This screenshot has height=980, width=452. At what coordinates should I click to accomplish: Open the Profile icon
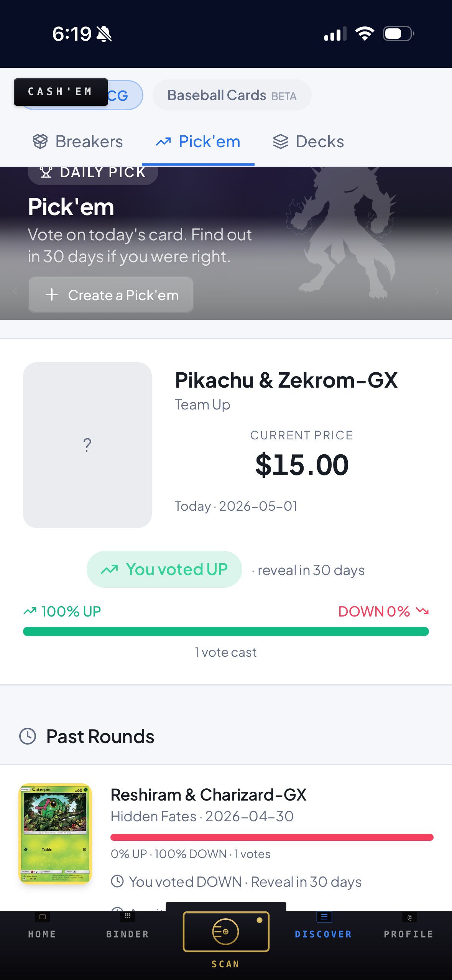tap(409, 917)
